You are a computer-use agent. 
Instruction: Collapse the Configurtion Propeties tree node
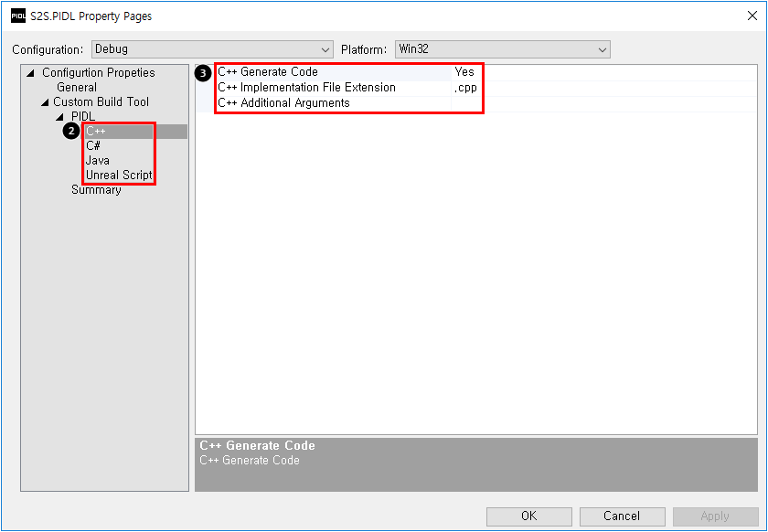tap(30, 73)
